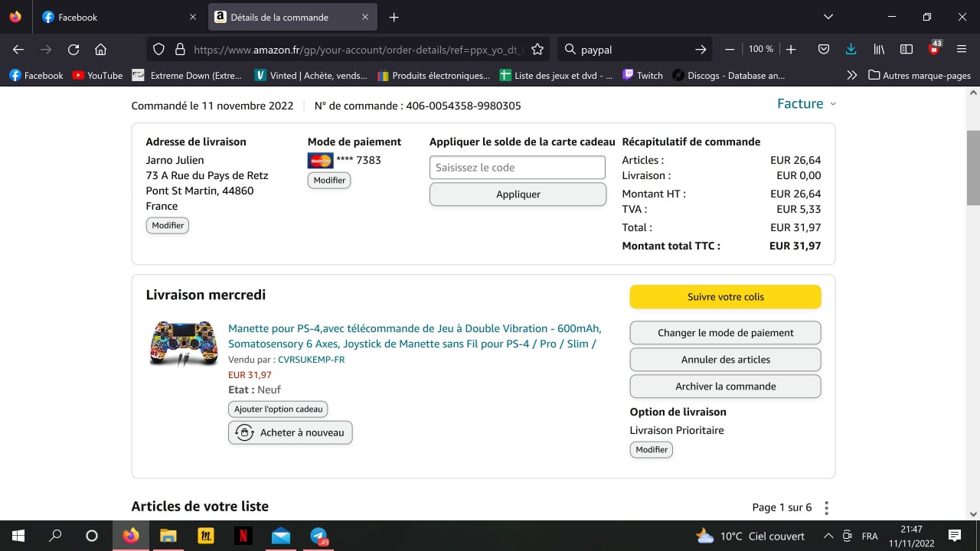
Task: Click the yellow Suivre votre colis button
Action: [x=725, y=297]
